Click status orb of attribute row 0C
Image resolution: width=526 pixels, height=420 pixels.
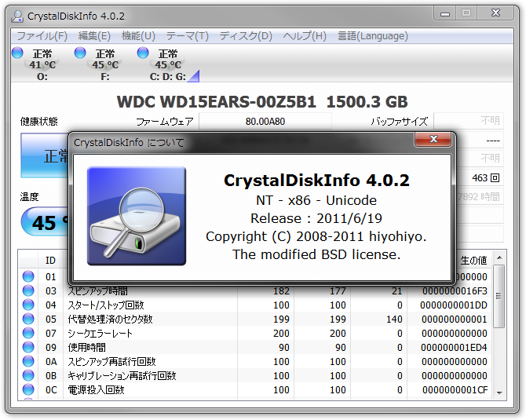(28, 389)
